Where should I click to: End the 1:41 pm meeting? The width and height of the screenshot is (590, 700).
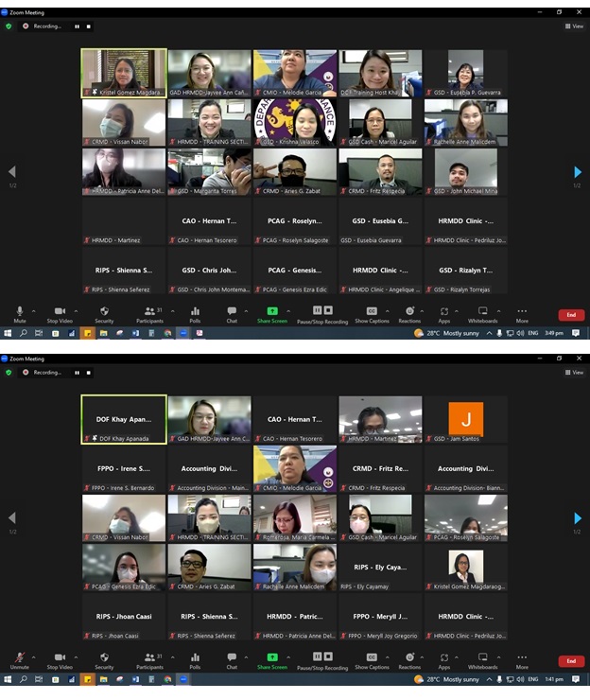coord(571,660)
